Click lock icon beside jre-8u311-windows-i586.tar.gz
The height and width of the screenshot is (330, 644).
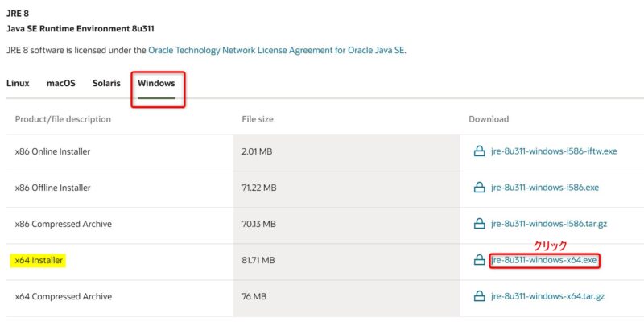click(x=479, y=224)
